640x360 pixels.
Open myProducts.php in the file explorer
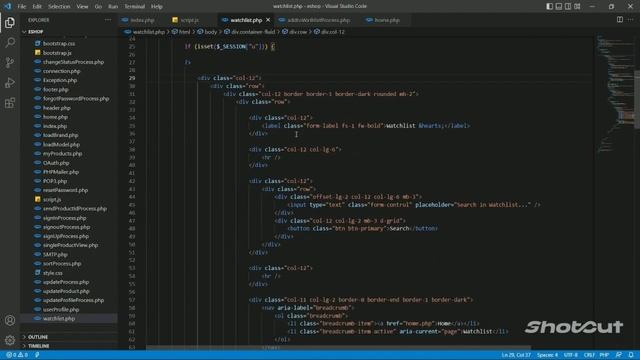coord(62,153)
